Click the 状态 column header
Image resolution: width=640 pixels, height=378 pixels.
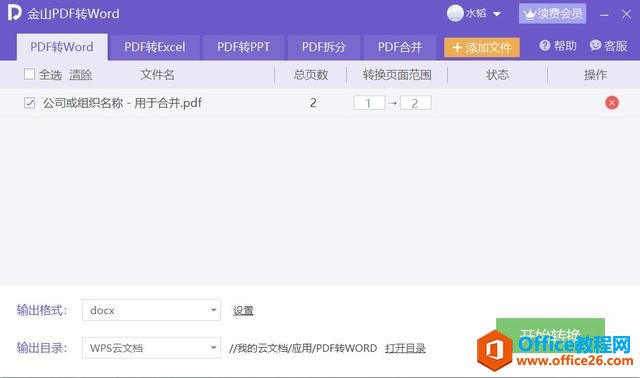(498, 75)
